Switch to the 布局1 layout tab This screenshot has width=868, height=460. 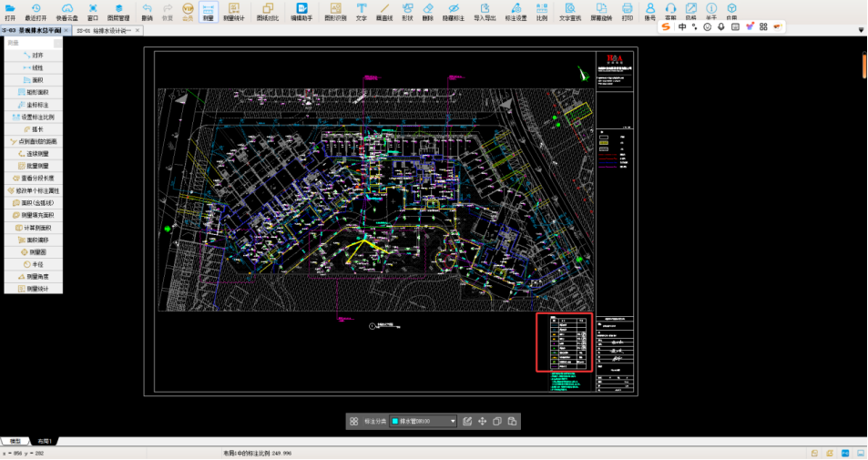44,441
